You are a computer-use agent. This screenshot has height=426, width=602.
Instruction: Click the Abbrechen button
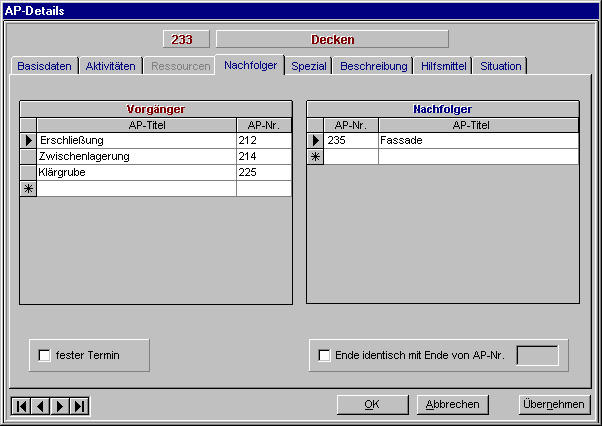(453, 404)
